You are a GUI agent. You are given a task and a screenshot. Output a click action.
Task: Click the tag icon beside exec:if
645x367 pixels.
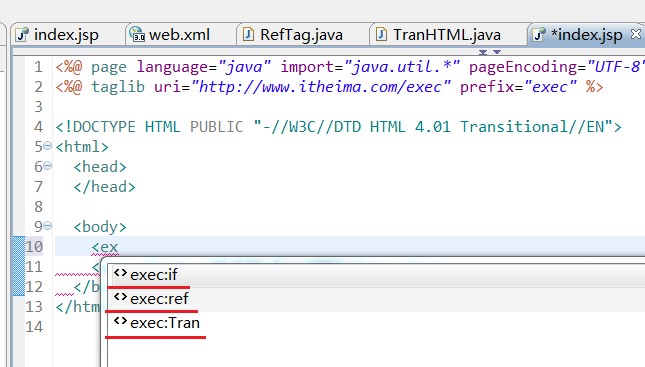point(120,273)
